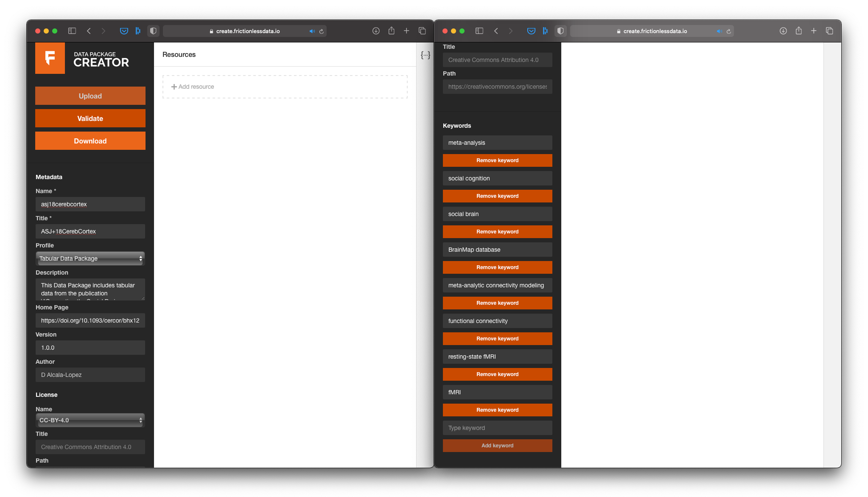868x497 pixels.
Task: Remove keyword BrainMap database
Action: point(497,267)
